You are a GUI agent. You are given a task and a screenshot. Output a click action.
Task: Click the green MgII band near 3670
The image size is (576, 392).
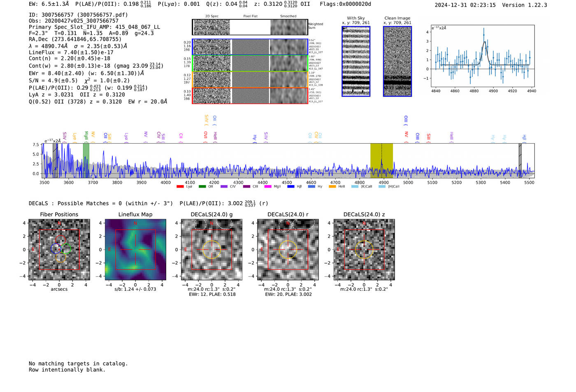pyautogui.click(x=86, y=160)
